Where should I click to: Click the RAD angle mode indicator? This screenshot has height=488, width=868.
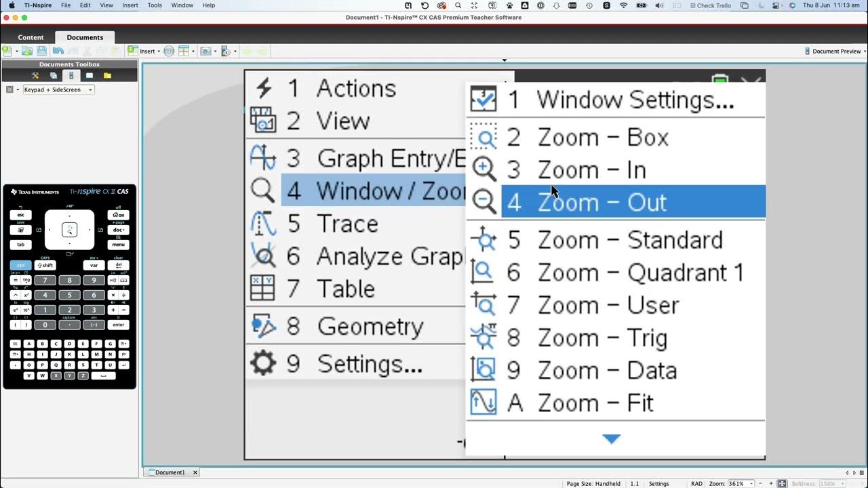coord(696,484)
